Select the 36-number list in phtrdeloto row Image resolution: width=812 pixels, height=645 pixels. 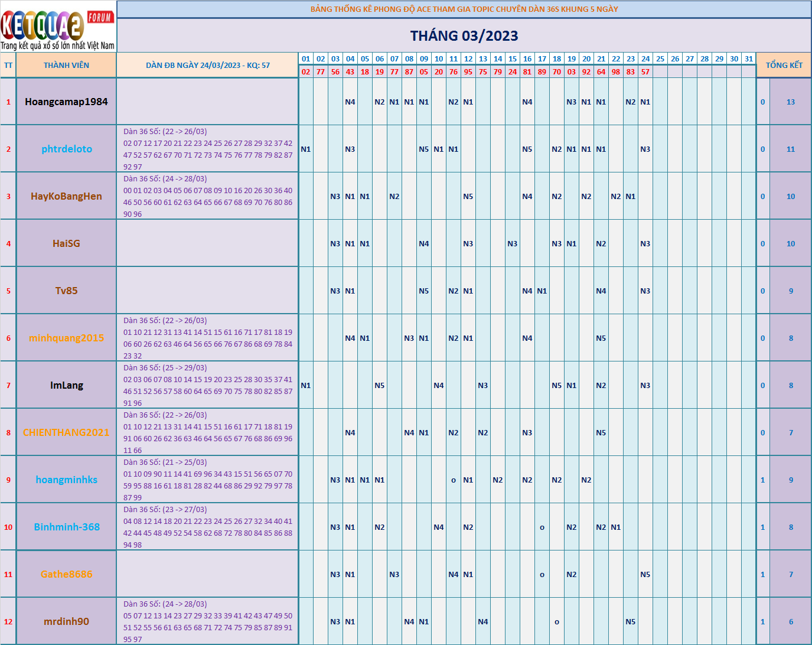click(208, 155)
